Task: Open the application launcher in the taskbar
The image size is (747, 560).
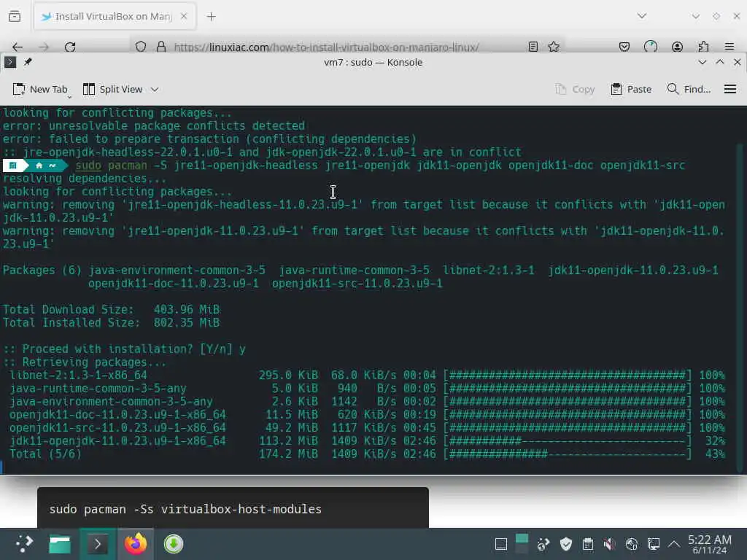Action: pyautogui.click(x=24, y=544)
